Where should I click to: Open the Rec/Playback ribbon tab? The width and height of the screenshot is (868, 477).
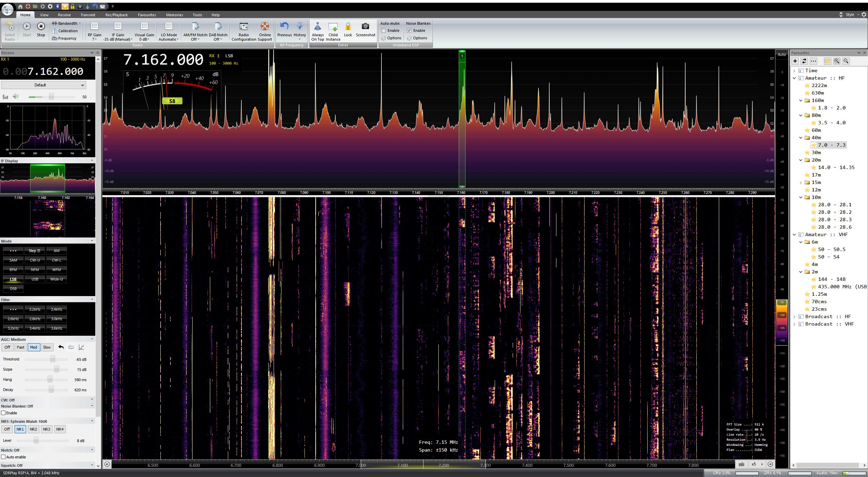pyautogui.click(x=116, y=15)
